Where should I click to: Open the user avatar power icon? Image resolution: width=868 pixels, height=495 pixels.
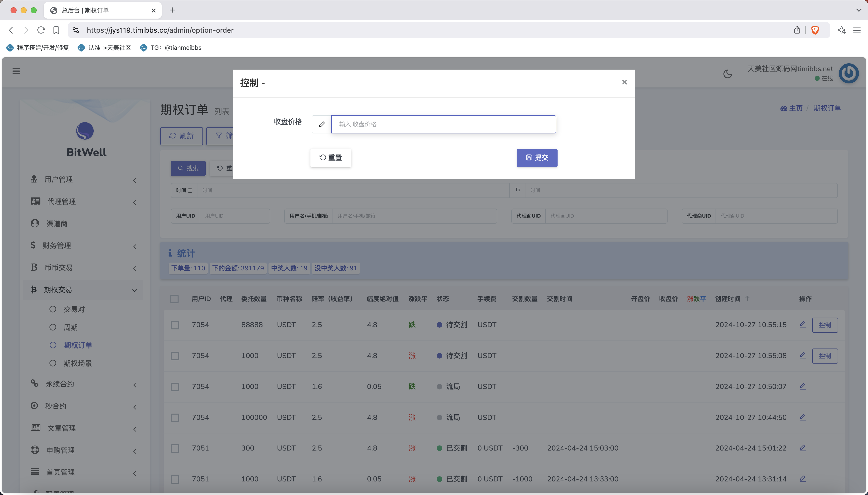(x=849, y=73)
